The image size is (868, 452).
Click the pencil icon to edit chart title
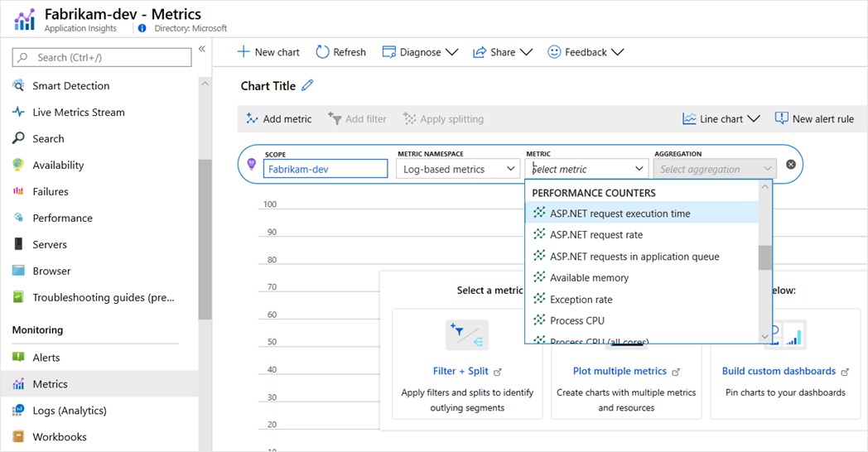(308, 85)
